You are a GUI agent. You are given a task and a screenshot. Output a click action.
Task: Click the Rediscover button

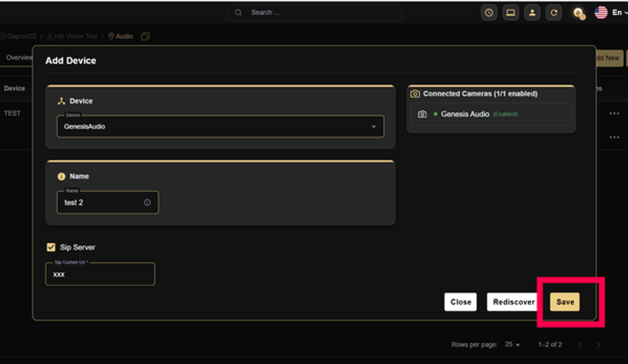(513, 302)
